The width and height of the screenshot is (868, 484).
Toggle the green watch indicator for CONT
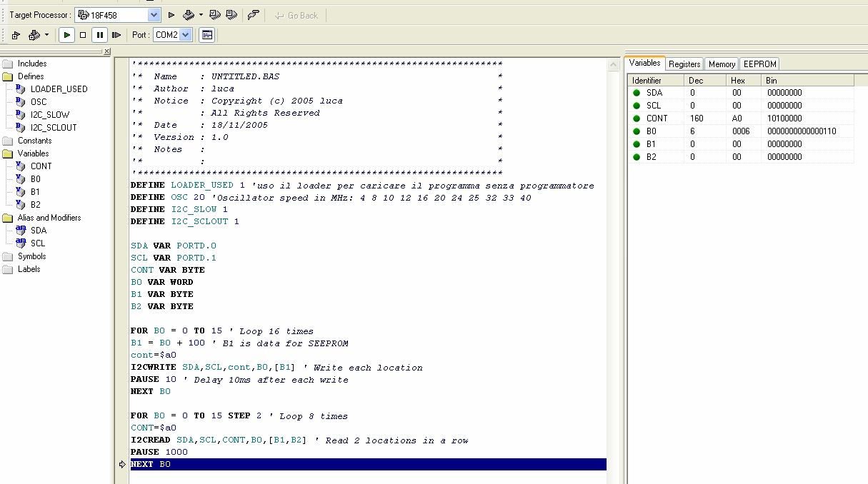pos(636,119)
